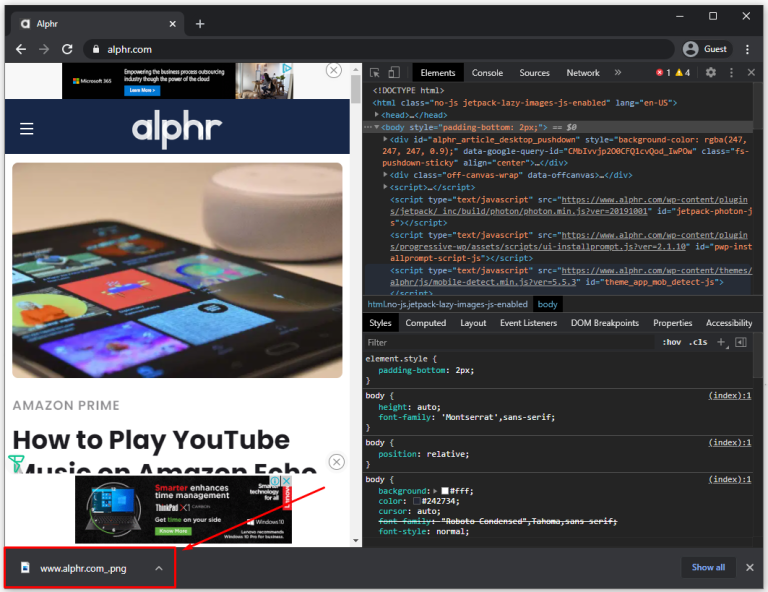Collapse the body element node

tap(377, 127)
